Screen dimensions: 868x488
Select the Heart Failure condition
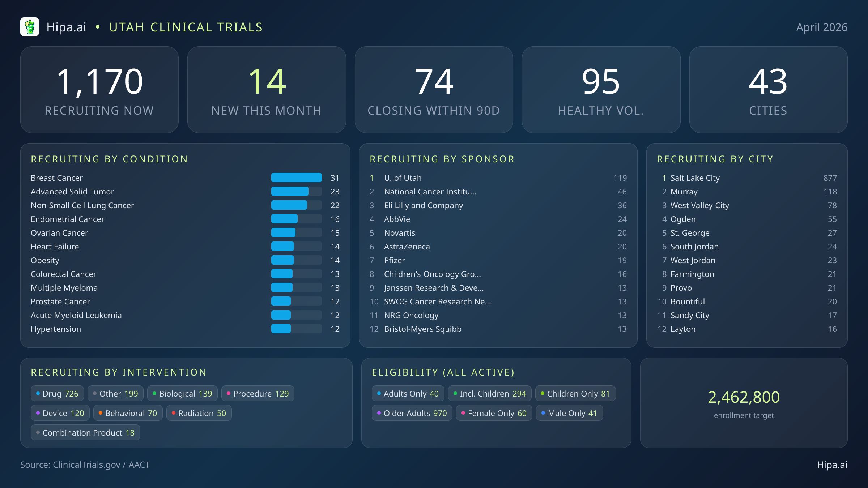[185, 247]
